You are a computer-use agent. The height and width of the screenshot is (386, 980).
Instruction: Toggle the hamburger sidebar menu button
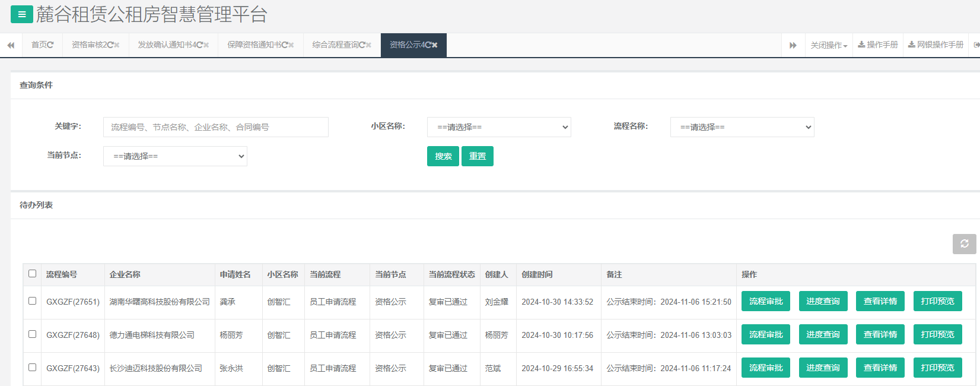tap(22, 15)
